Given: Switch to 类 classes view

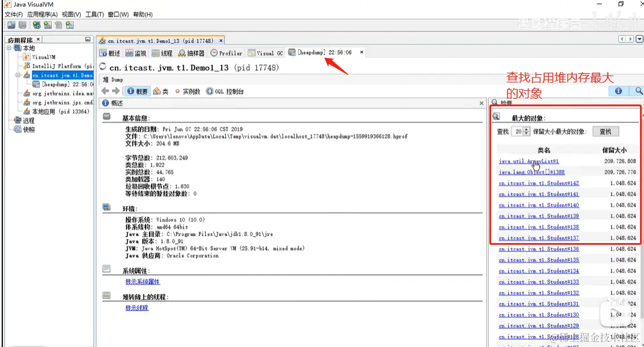Looking at the screenshot, I should 161,91.
